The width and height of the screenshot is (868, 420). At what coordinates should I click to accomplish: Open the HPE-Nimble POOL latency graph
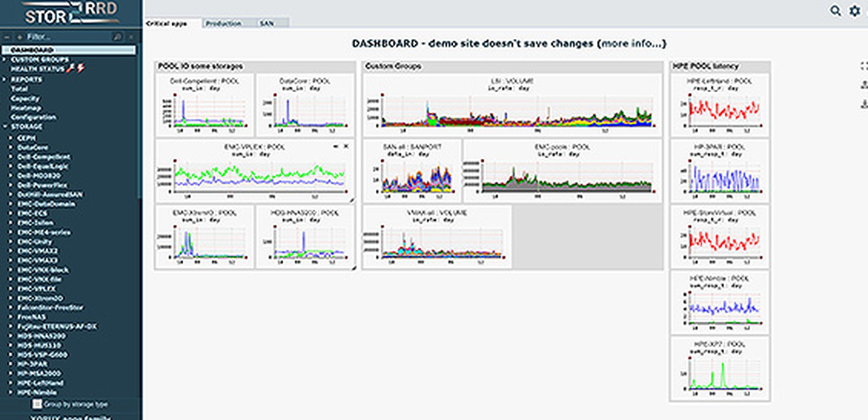(x=720, y=302)
